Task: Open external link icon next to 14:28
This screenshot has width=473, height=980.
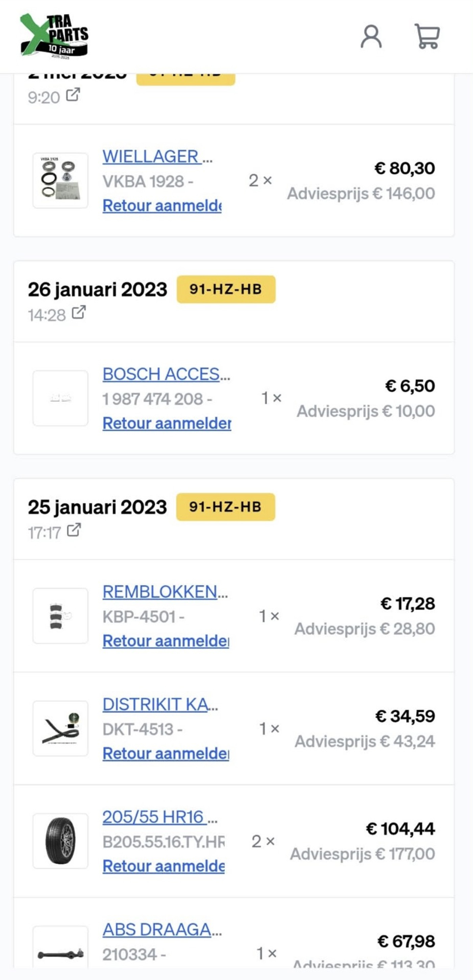Action: coord(79,312)
